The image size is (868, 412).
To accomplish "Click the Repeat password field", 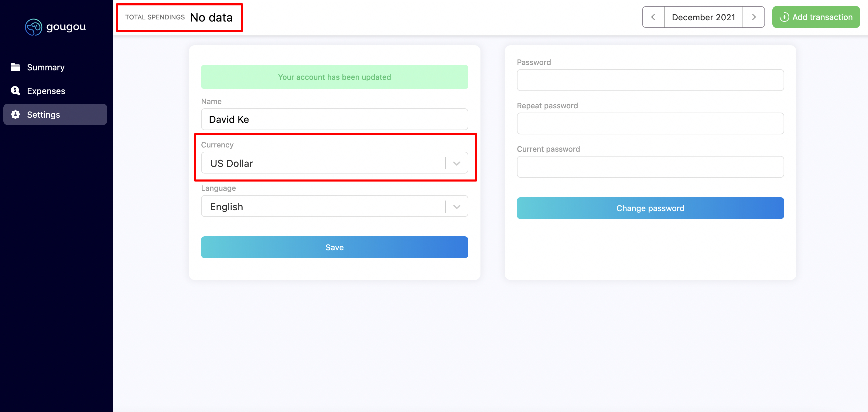I will [x=651, y=123].
